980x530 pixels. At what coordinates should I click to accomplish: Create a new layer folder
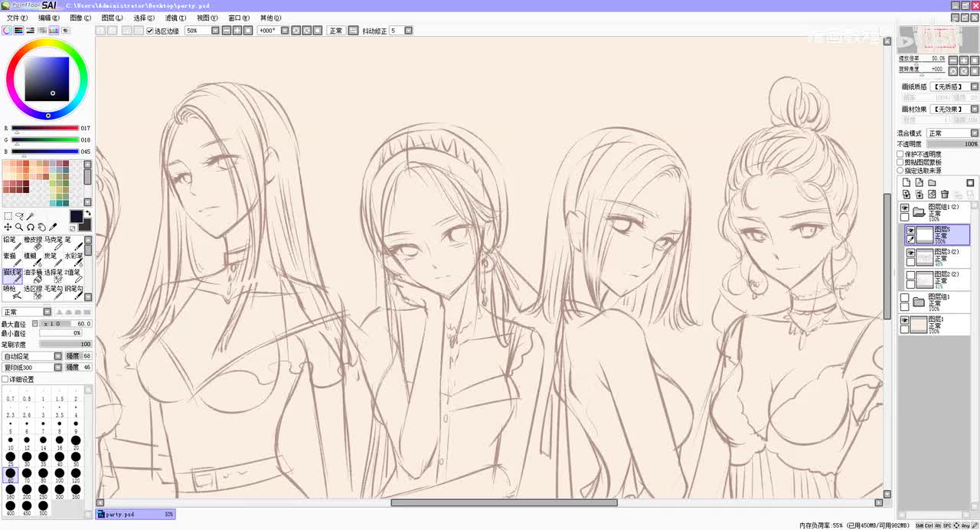pos(932,182)
